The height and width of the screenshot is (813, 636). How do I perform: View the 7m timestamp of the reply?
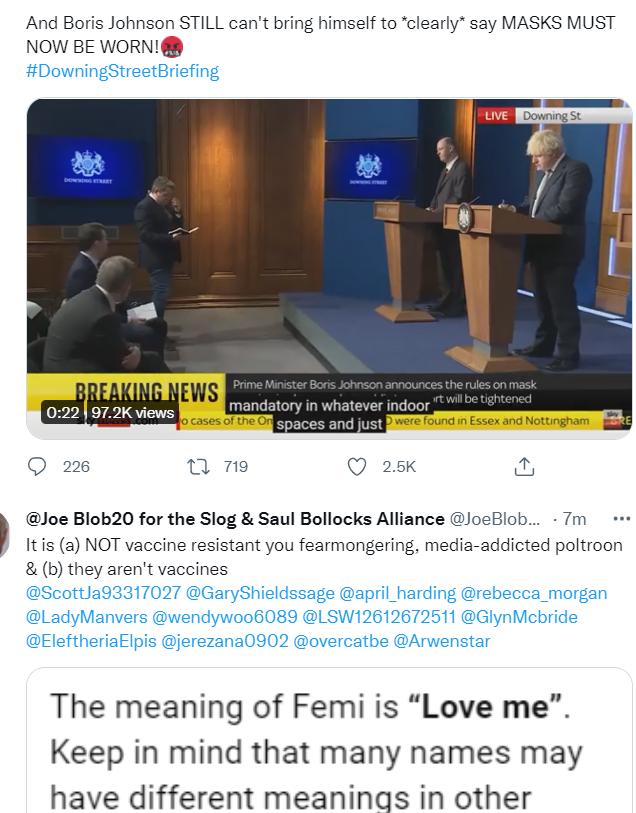click(x=574, y=518)
